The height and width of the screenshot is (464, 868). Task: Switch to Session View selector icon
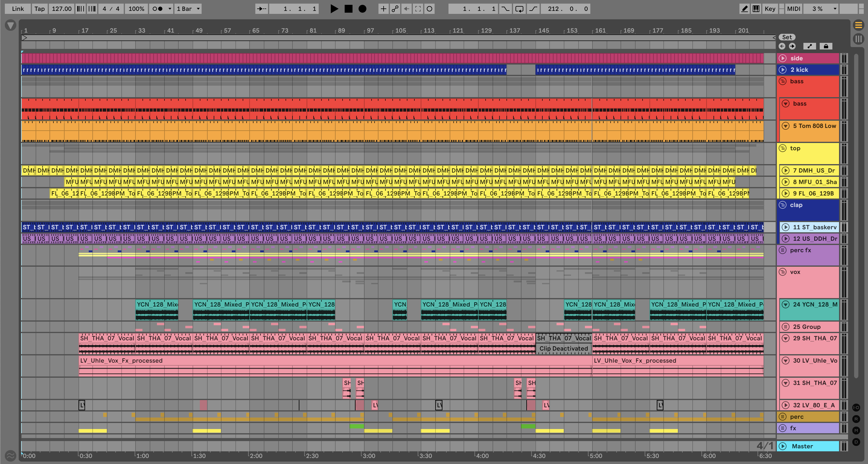coord(858,39)
